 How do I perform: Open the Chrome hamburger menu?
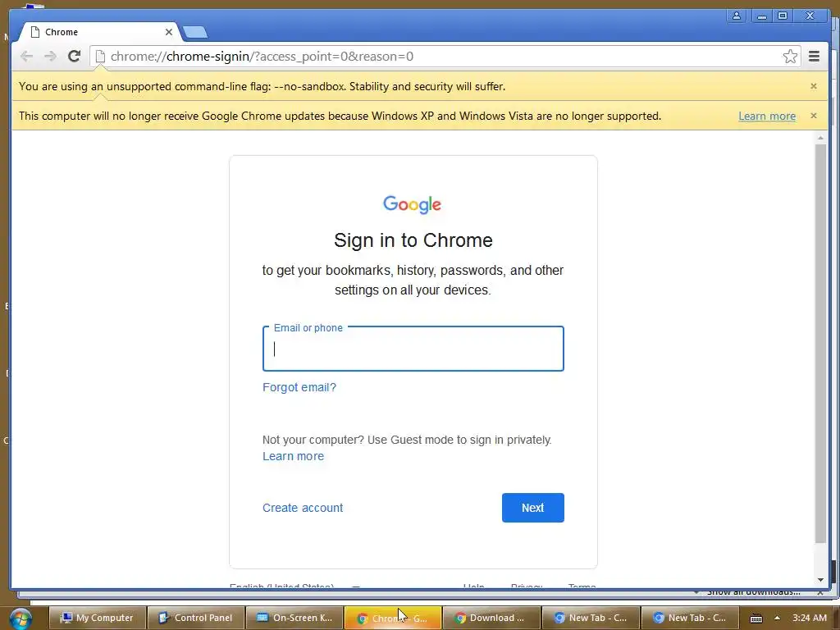pos(814,57)
